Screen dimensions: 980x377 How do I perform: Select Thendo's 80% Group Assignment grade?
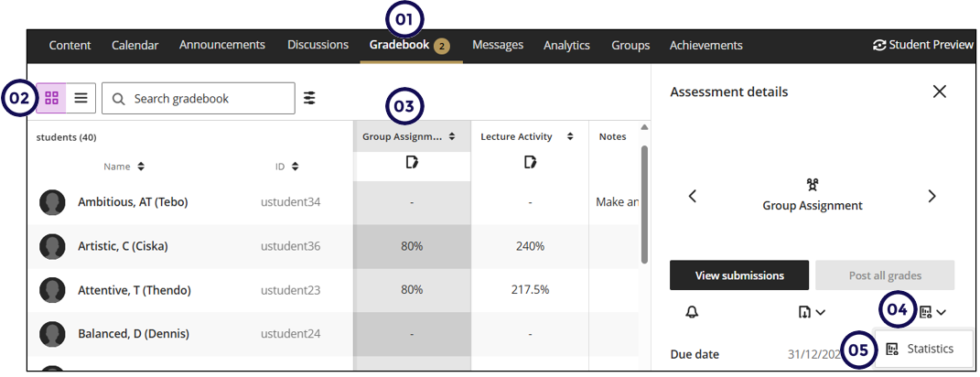(x=412, y=290)
